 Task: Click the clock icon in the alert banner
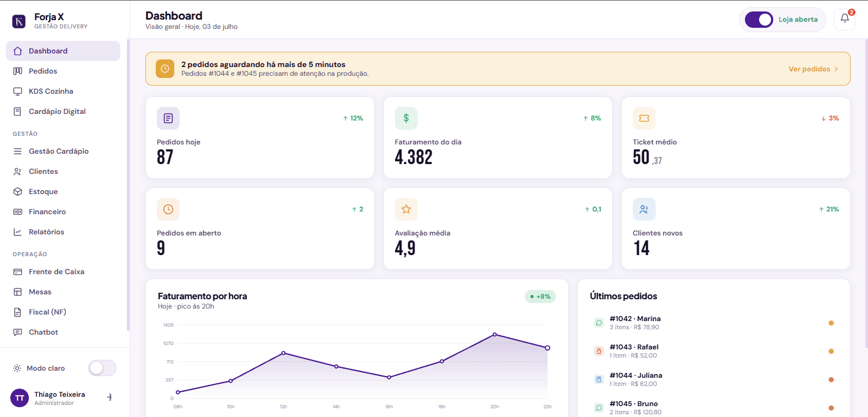(x=165, y=69)
